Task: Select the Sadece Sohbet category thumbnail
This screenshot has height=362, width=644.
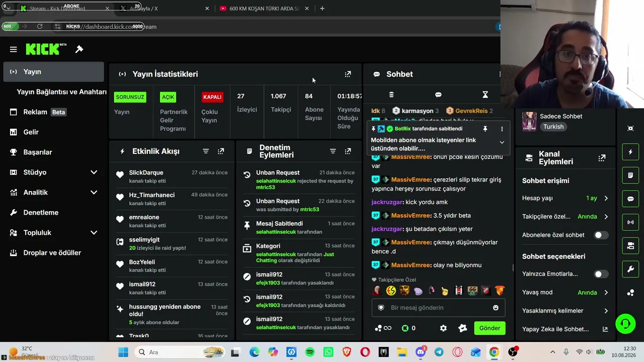Action: 529,121
